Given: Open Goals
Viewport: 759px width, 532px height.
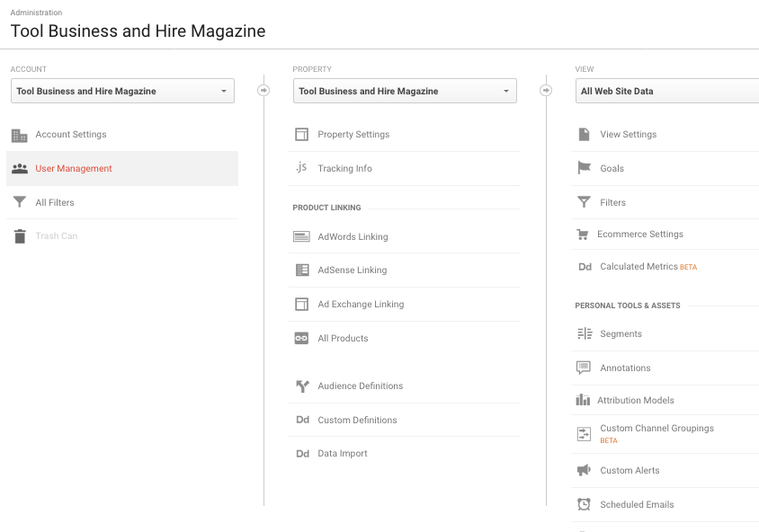Looking at the screenshot, I should tap(612, 168).
